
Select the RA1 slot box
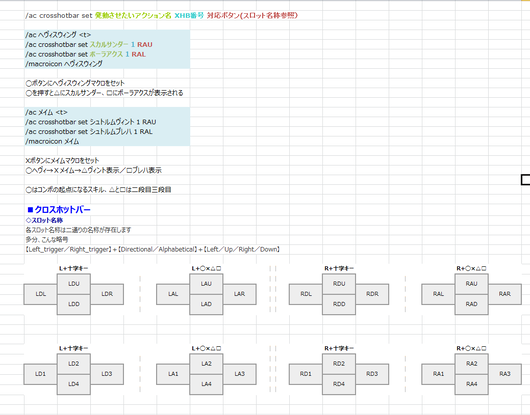[438, 374]
